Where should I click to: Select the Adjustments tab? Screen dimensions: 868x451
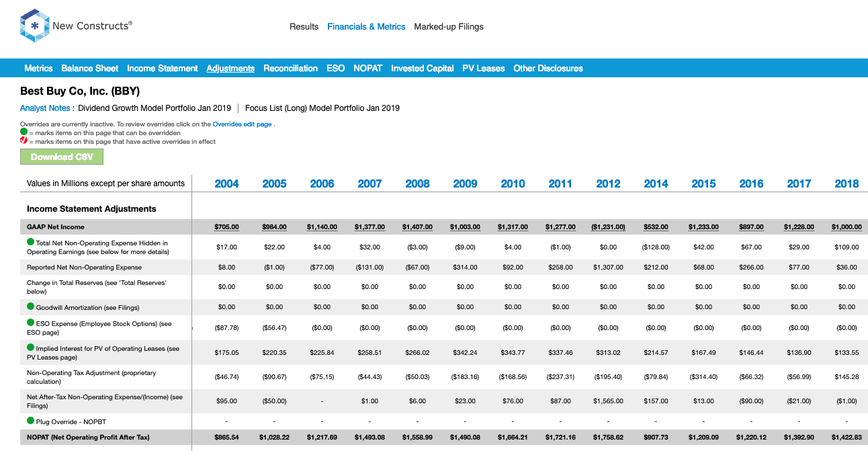coord(230,68)
